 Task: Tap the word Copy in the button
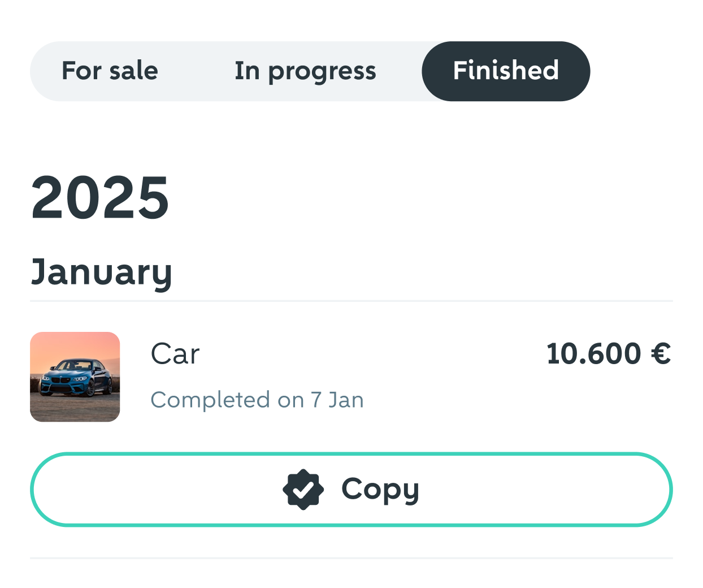(x=380, y=490)
